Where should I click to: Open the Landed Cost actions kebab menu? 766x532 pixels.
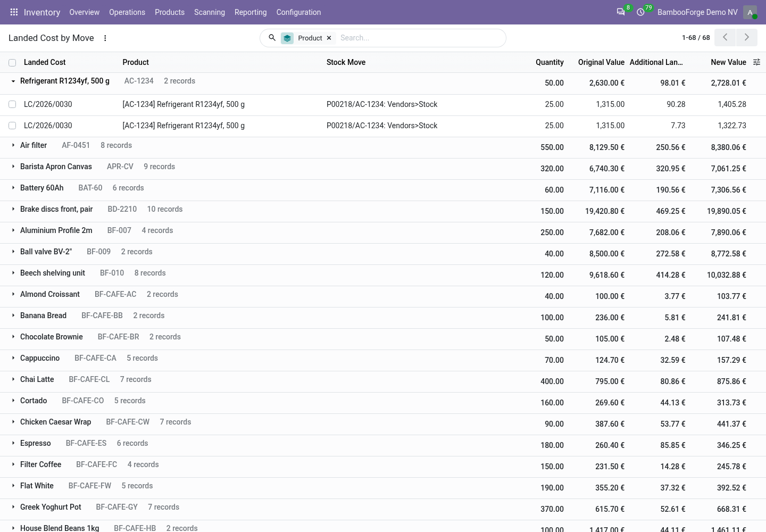[x=105, y=38]
